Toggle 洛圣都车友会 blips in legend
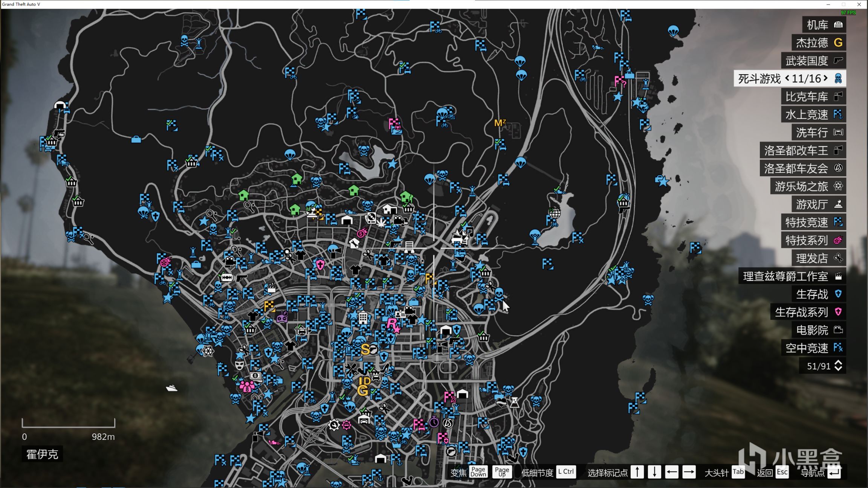 tap(803, 168)
